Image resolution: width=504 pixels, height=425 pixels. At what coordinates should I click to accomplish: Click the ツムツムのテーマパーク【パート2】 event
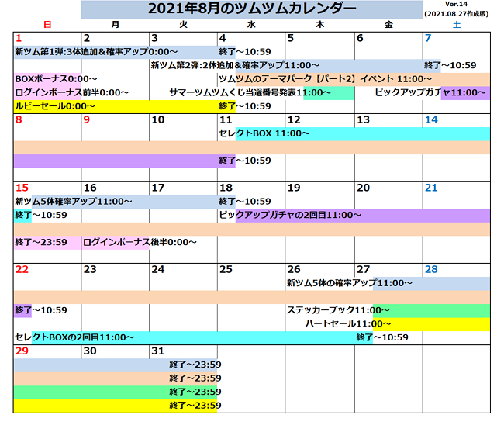point(326,79)
